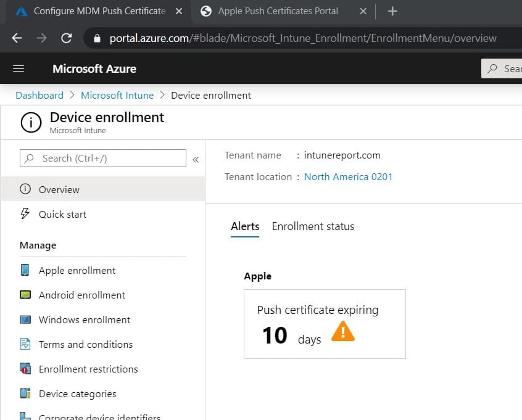
Task: Click the Device enrollment info icon
Action: coord(31,123)
